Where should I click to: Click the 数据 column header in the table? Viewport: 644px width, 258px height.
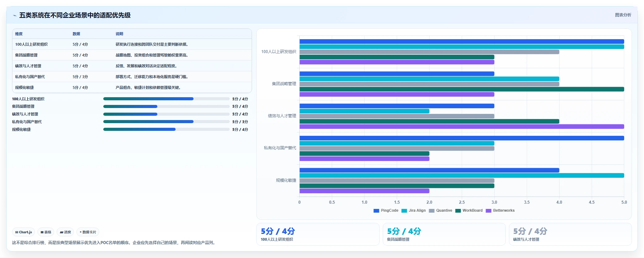coord(76,34)
